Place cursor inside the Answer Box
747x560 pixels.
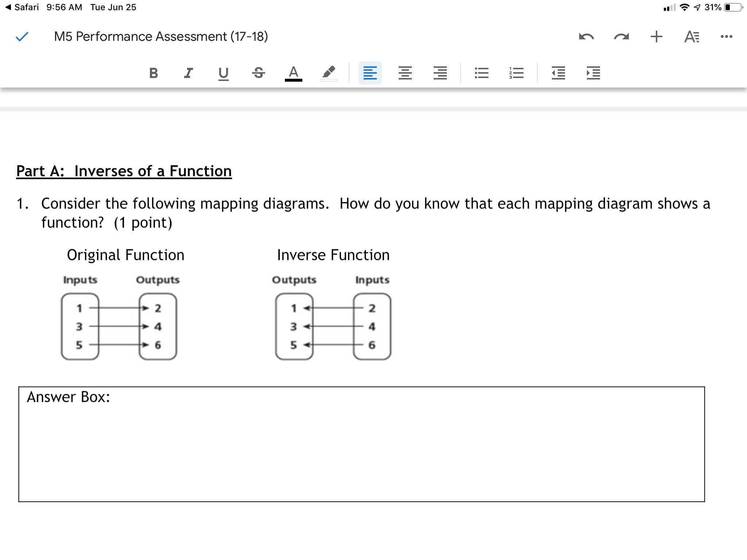click(x=361, y=452)
